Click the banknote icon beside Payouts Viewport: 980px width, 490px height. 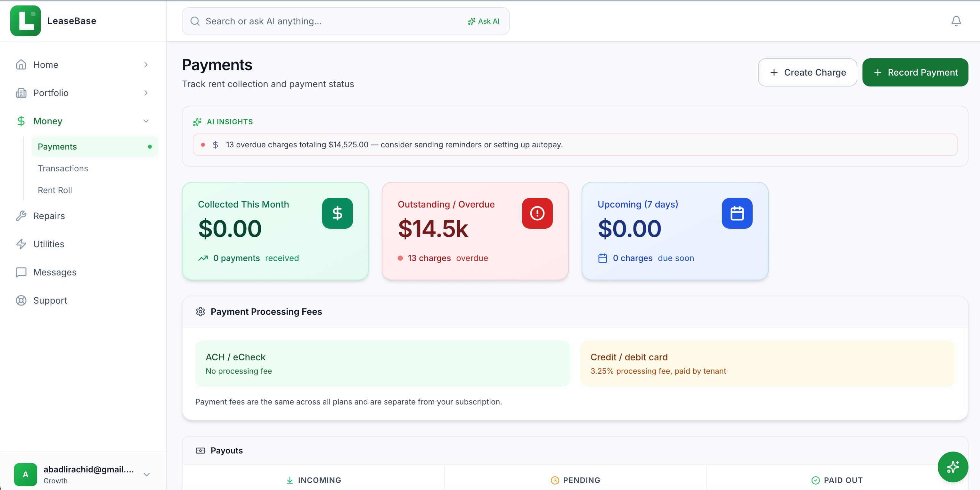click(200, 450)
